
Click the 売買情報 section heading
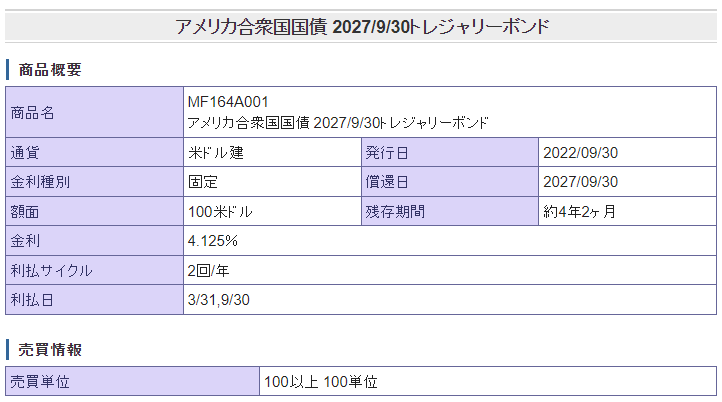[50, 349]
